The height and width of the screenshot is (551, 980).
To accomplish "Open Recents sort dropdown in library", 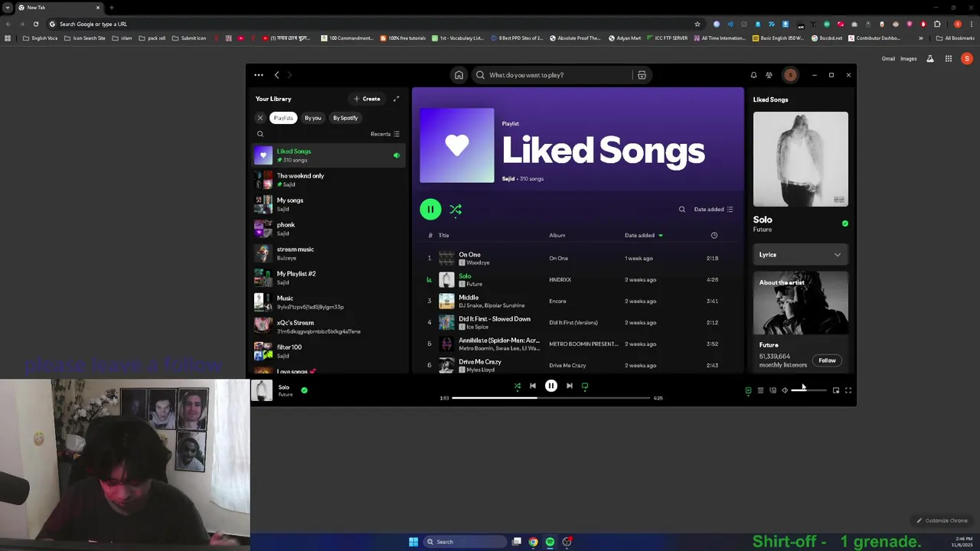I will click(x=385, y=134).
